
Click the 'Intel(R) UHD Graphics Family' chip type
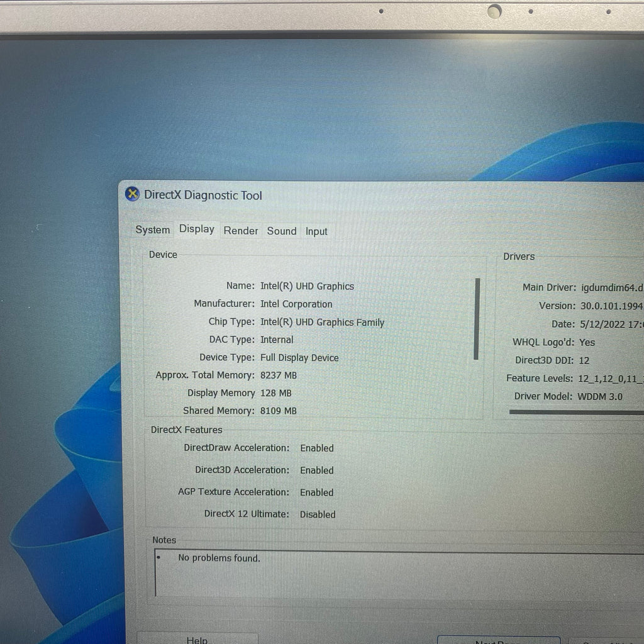(x=322, y=323)
